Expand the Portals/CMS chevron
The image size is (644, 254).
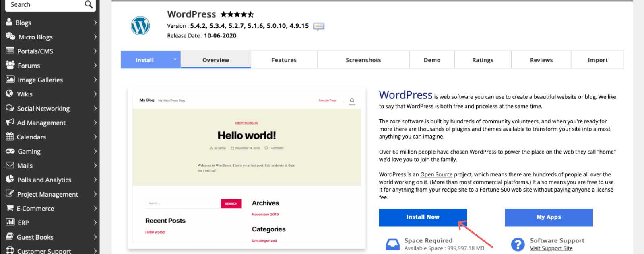click(x=95, y=51)
